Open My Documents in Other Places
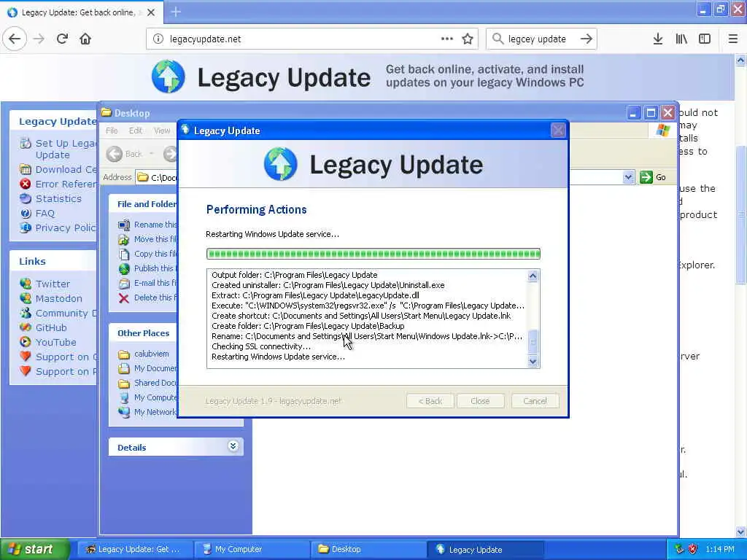Image resolution: width=747 pixels, height=560 pixels. (147, 368)
